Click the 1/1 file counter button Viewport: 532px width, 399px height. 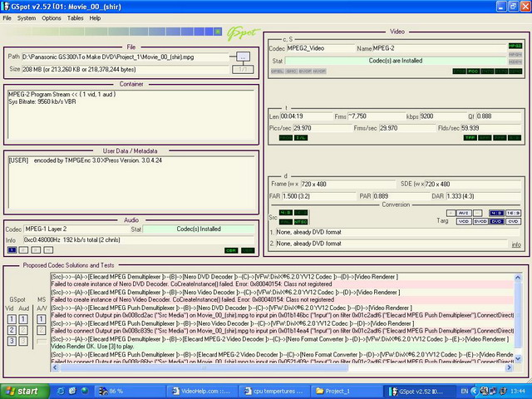pos(243,70)
